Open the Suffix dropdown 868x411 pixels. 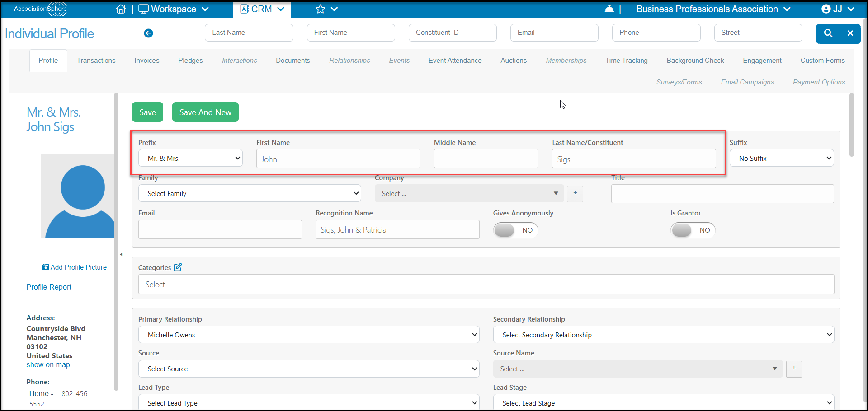(x=782, y=158)
